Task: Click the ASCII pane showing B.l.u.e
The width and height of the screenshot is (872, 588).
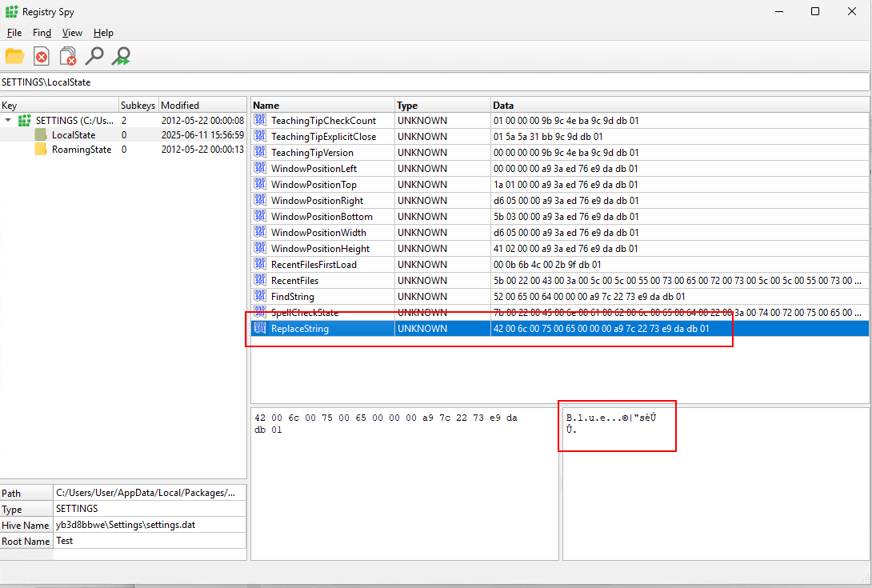Action: (716, 483)
